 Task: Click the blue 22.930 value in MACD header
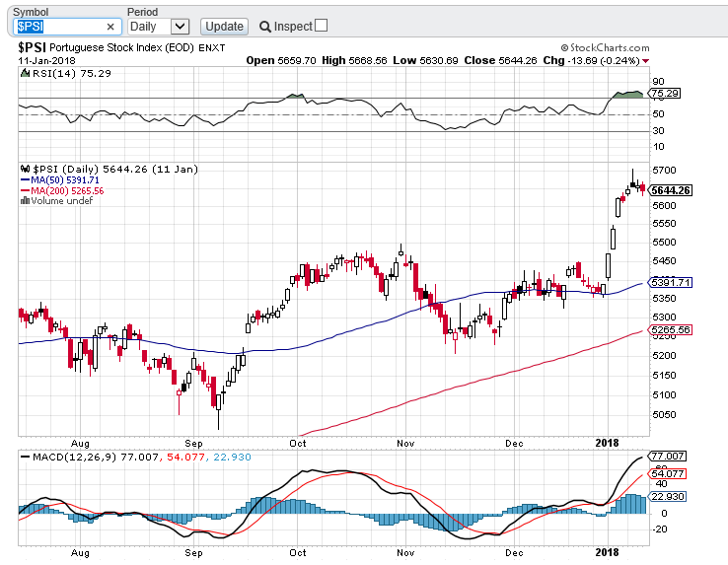coord(232,458)
